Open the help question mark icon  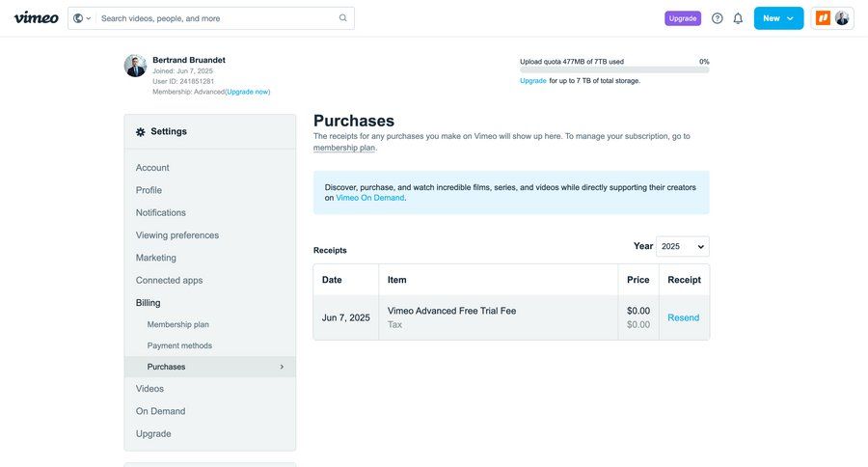coord(717,18)
